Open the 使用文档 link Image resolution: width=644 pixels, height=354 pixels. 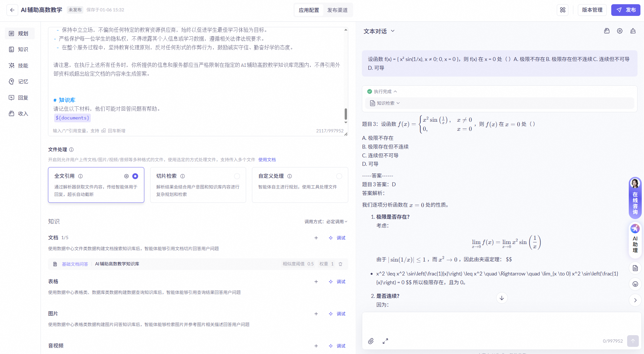[267, 160]
